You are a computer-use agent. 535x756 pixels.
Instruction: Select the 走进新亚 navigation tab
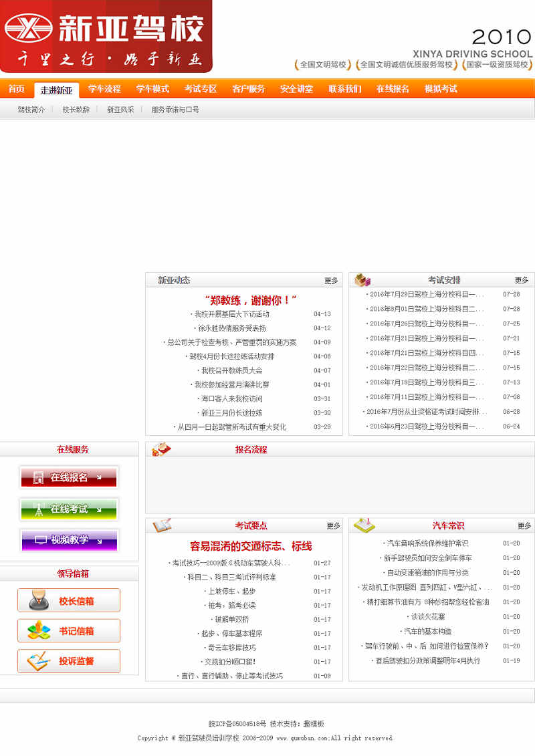click(56, 90)
